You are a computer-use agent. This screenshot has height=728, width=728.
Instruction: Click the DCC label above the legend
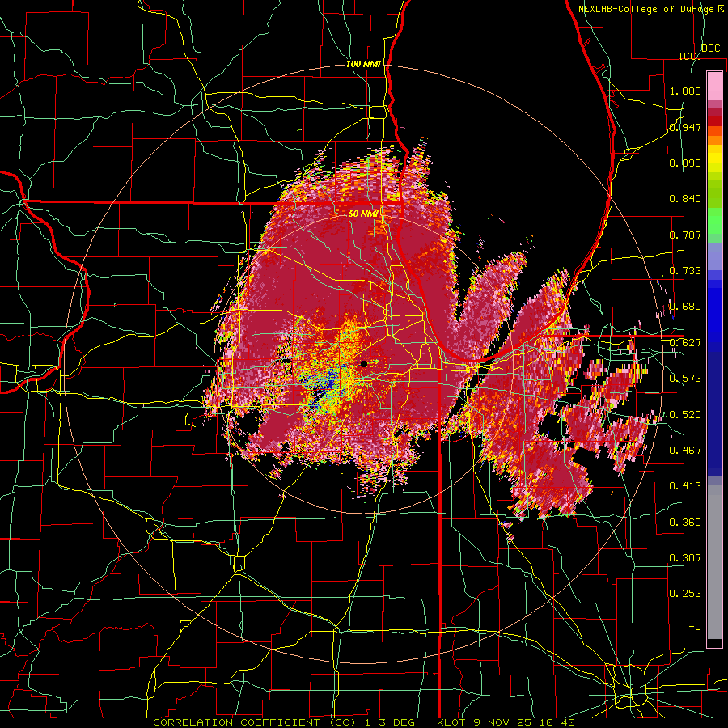click(710, 49)
